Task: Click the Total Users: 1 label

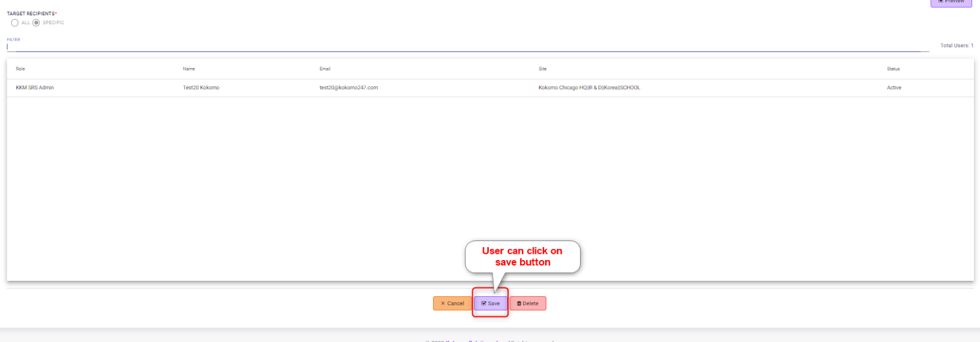Action: [x=957, y=46]
